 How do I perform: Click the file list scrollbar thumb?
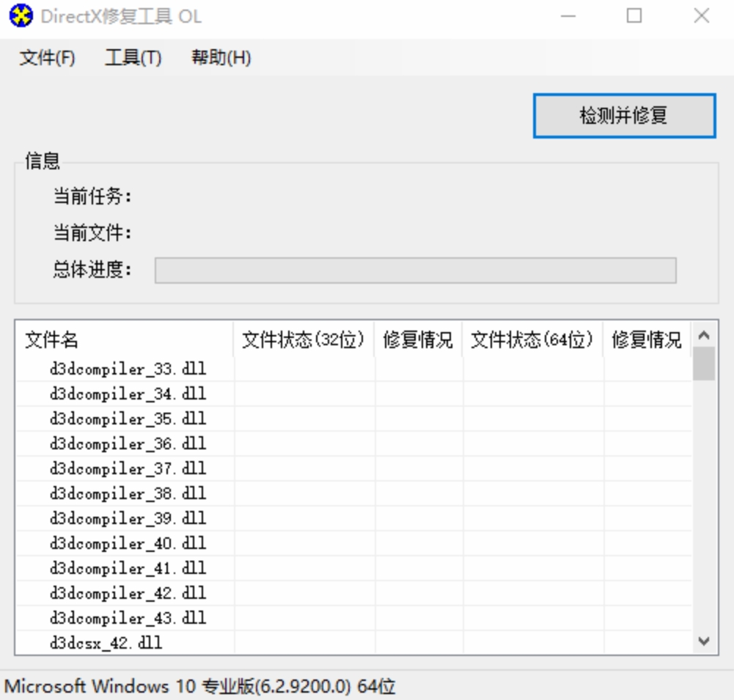pyautogui.click(x=703, y=364)
